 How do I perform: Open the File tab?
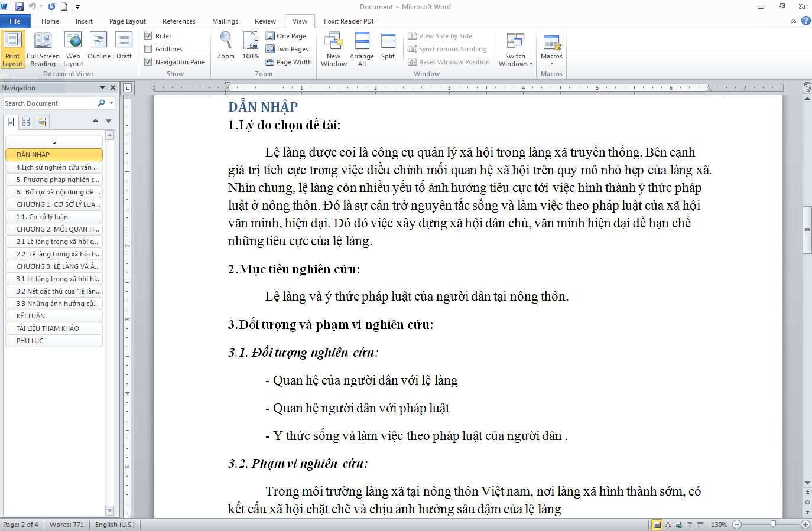15,21
